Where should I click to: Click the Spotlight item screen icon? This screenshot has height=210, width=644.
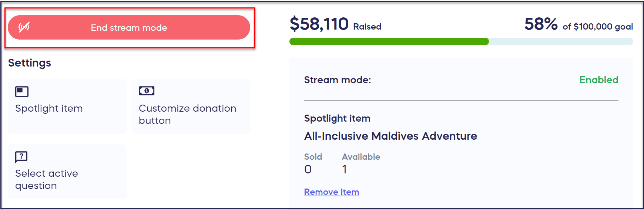[x=22, y=91]
